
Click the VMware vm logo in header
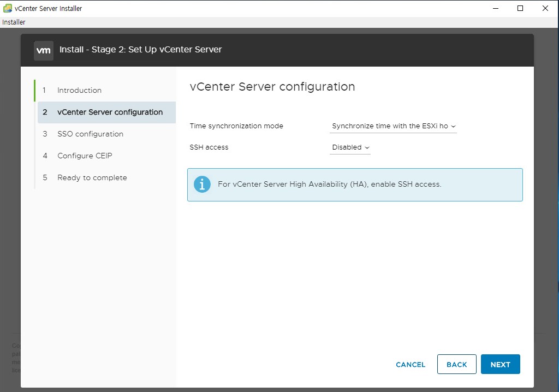[44, 50]
